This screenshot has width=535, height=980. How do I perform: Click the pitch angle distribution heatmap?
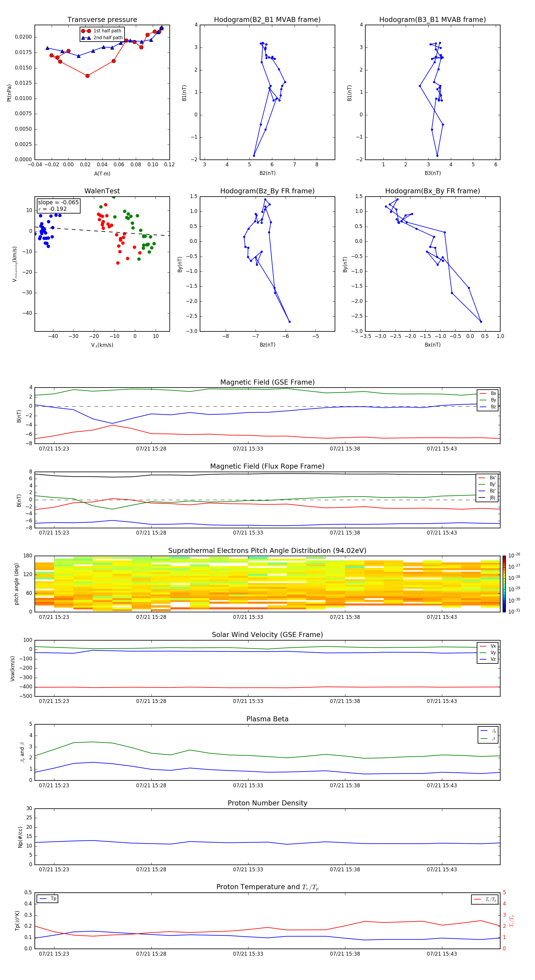point(267,584)
